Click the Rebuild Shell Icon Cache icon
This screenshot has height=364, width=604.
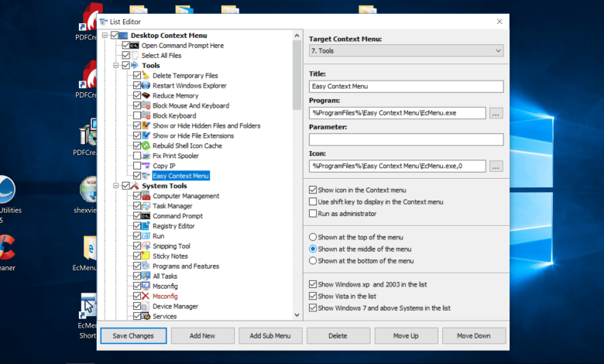pyautogui.click(x=146, y=146)
